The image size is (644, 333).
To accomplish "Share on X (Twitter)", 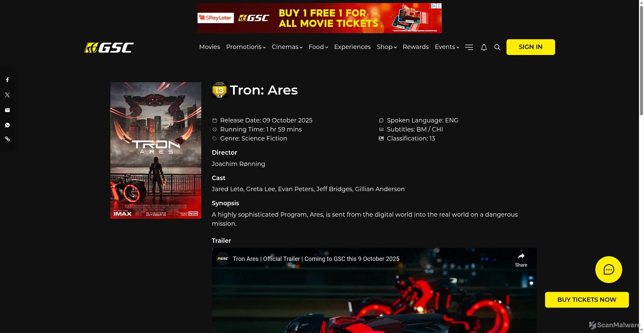I will (x=7, y=95).
